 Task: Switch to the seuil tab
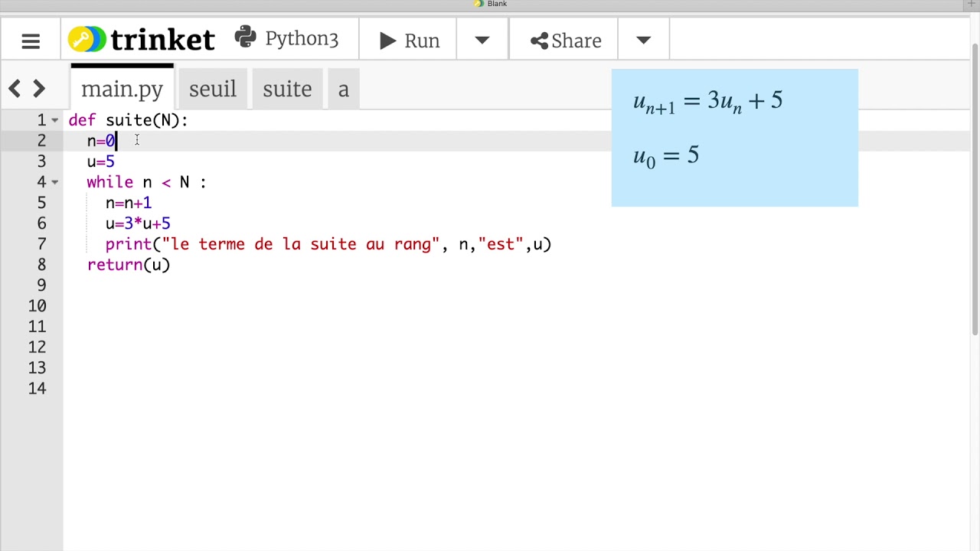(x=213, y=89)
